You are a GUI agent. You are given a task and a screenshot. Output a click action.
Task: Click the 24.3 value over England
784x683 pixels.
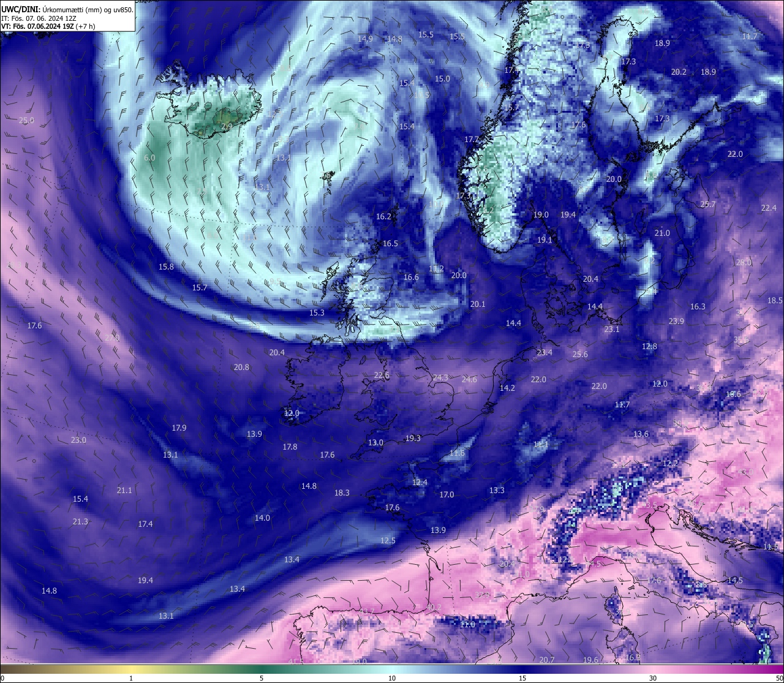coord(440,377)
